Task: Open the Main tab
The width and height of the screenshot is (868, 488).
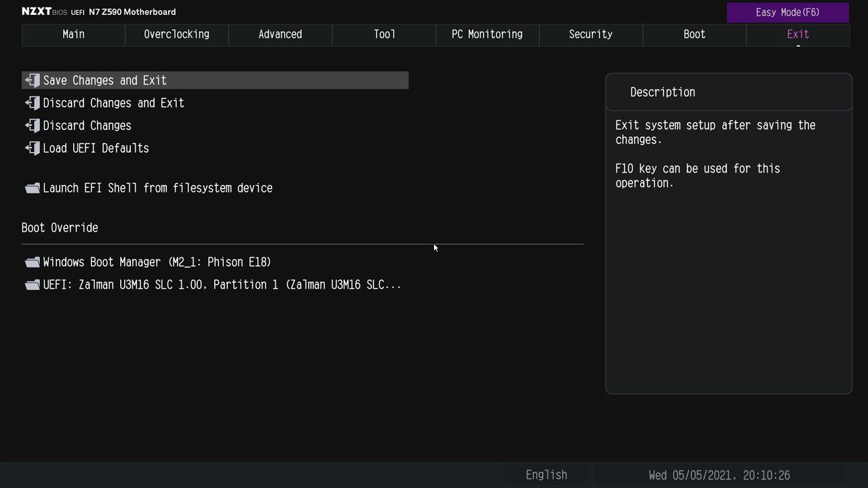Action: tap(73, 35)
